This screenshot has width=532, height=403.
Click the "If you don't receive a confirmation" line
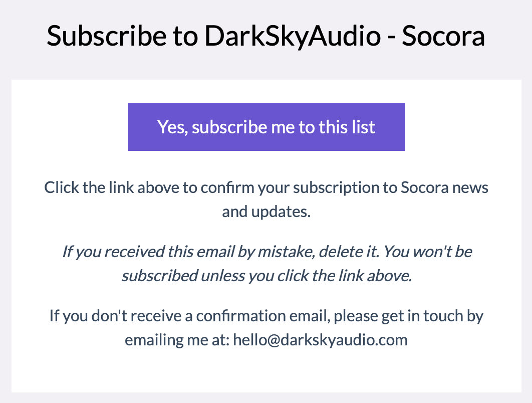(267, 316)
